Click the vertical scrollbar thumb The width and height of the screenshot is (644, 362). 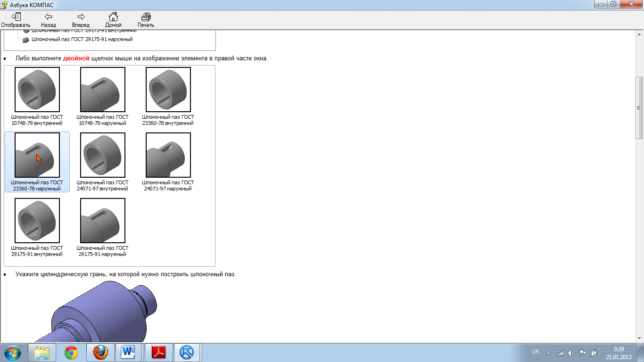639,107
